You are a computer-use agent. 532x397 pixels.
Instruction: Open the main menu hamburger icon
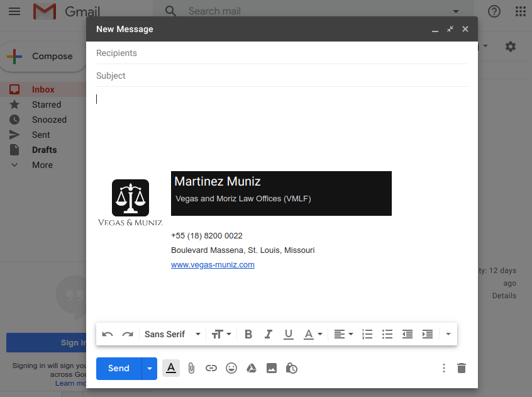coord(14,11)
